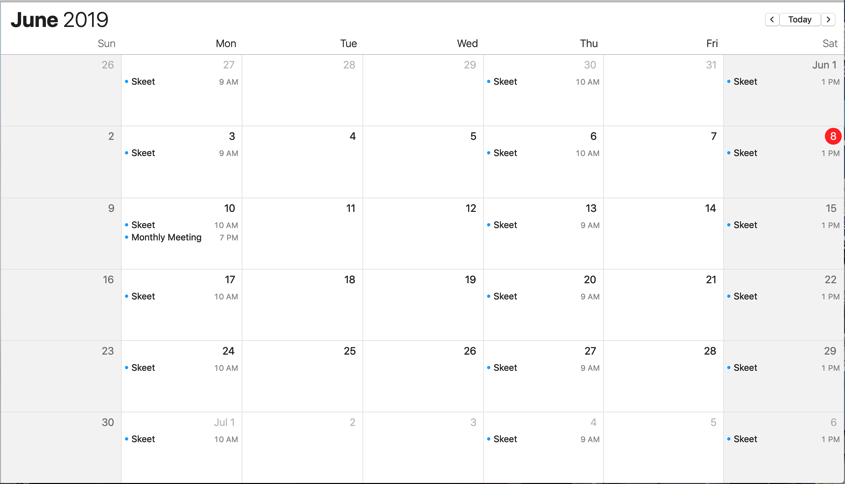Select Skeet event on Thursday June 20
The image size is (845, 484).
(x=543, y=296)
